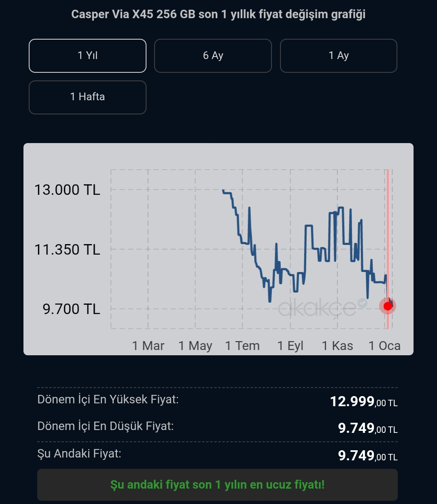Click the 11.350 TL axis label

(x=67, y=249)
